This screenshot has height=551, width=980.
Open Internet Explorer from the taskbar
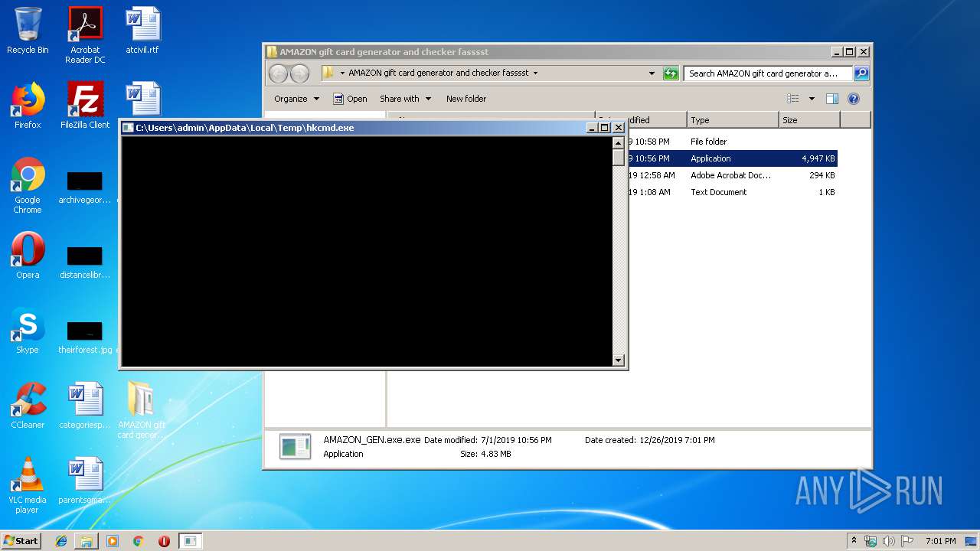tap(61, 541)
